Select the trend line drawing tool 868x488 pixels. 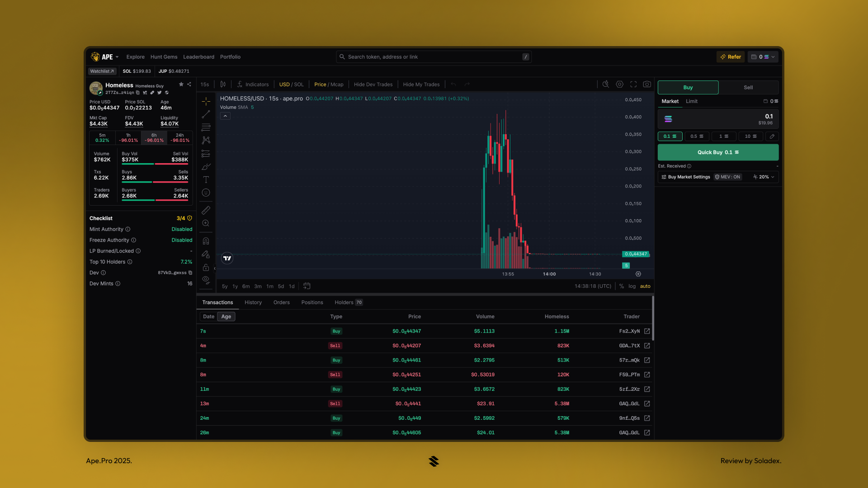pos(206,114)
